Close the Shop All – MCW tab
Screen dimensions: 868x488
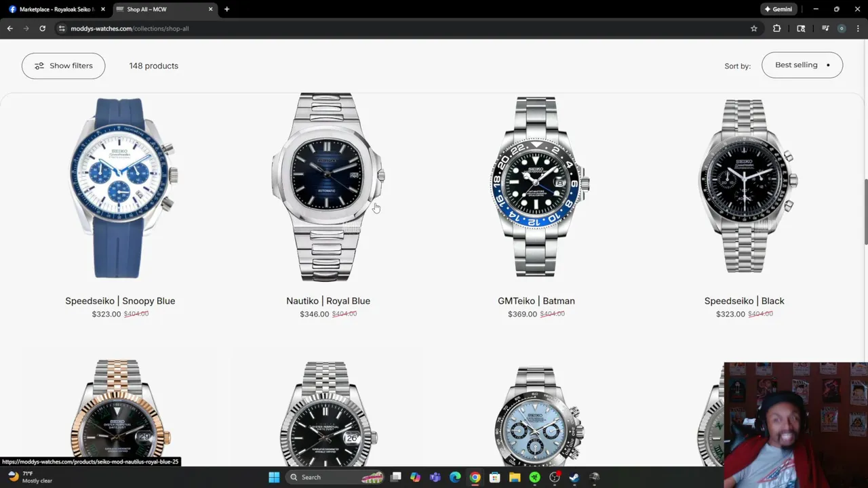[210, 9]
